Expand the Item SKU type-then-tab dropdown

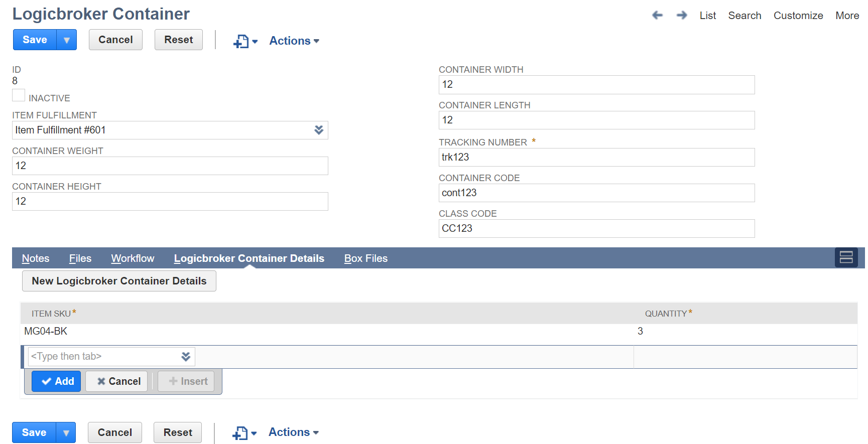point(186,356)
